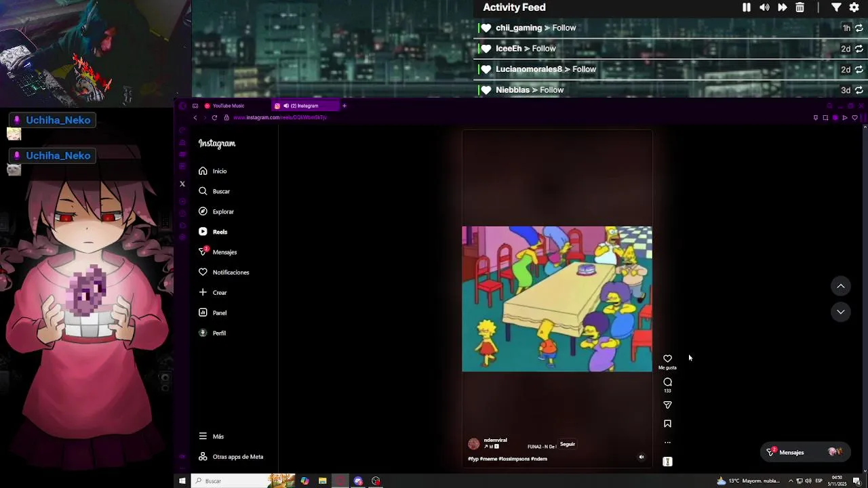The image size is (868, 488).
Task: Open the taskbar notification center
Action: [857, 481]
